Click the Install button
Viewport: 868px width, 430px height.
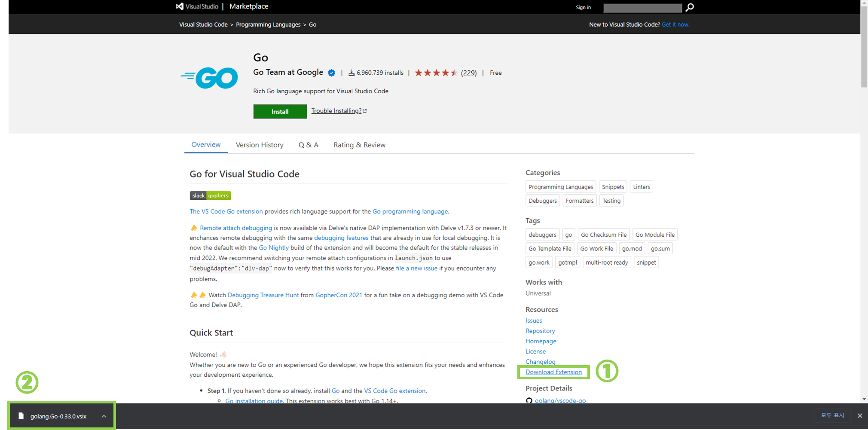pos(280,111)
